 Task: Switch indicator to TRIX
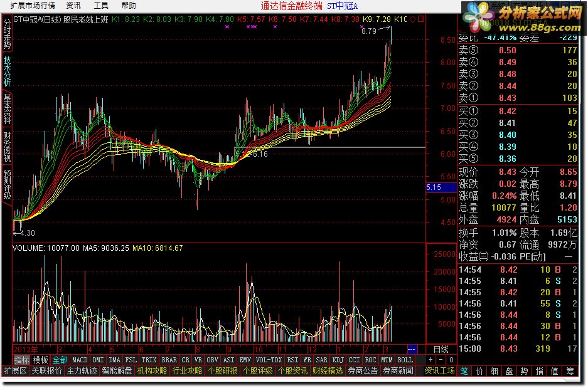(x=149, y=360)
